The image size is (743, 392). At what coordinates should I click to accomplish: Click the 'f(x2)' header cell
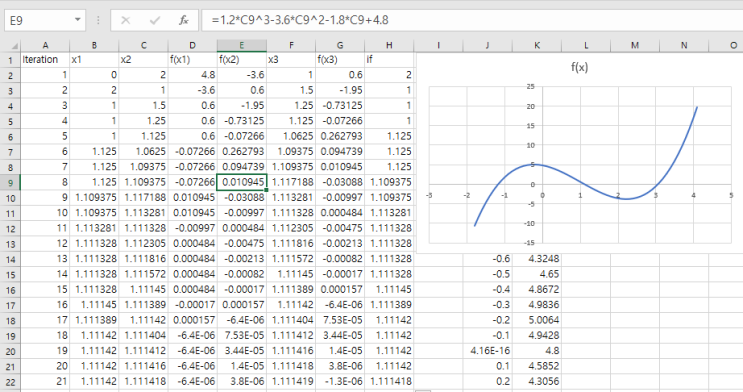(242, 59)
